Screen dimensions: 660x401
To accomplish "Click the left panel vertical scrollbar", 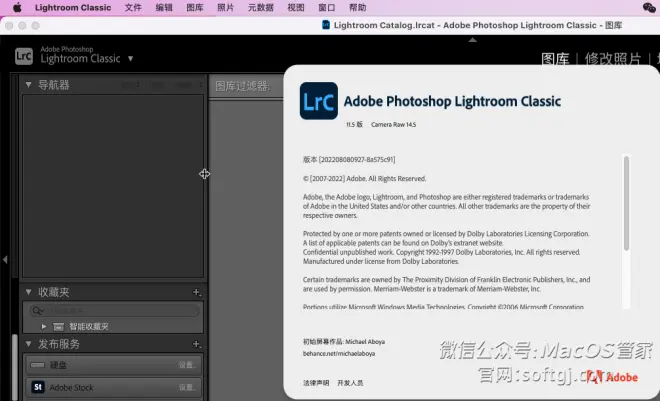I will pyautogui.click(x=15, y=367).
